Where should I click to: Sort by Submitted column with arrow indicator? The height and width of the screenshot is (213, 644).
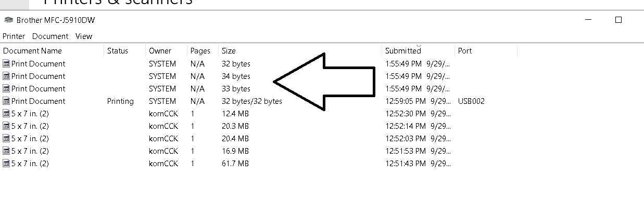point(419,51)
